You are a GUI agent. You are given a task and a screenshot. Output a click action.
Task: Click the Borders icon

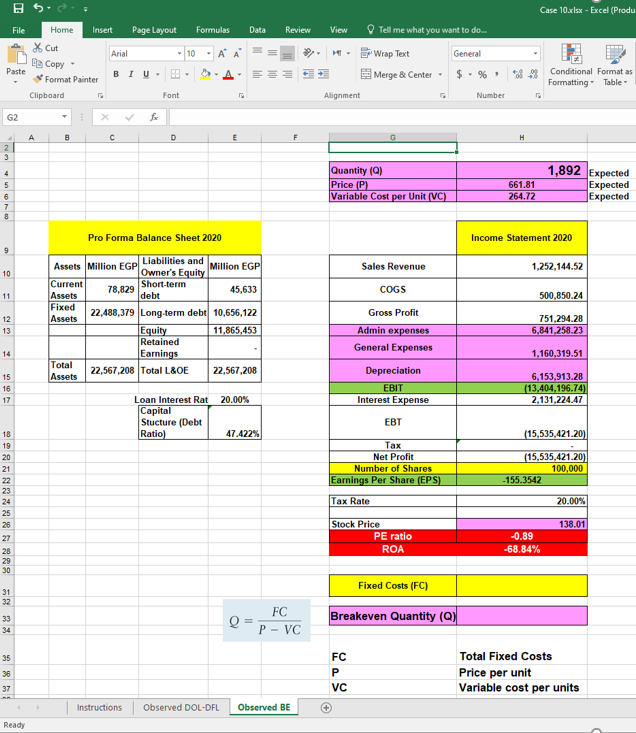(x=175, y=74)
